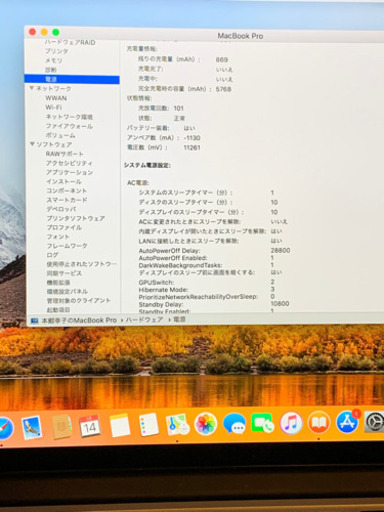This screenshot has height=512, width=384.
Task: Click 本郷幸子のMacBook Pro in path bar
Action: click(79, 320)
